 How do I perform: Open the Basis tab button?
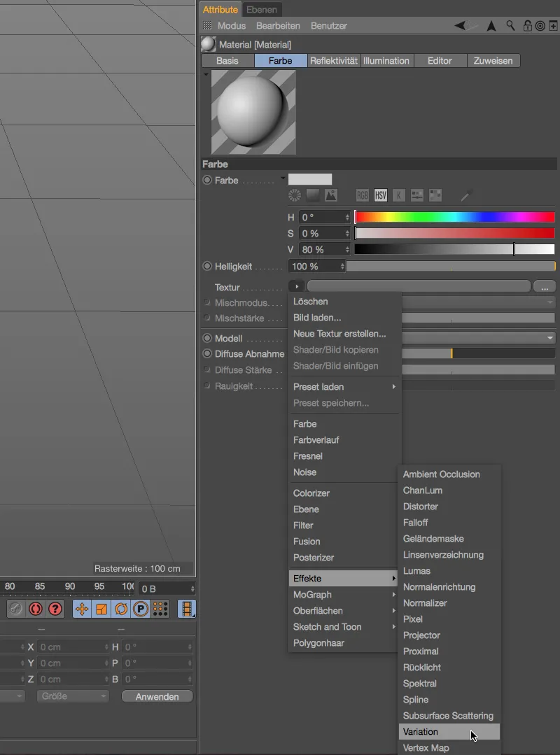227,61
